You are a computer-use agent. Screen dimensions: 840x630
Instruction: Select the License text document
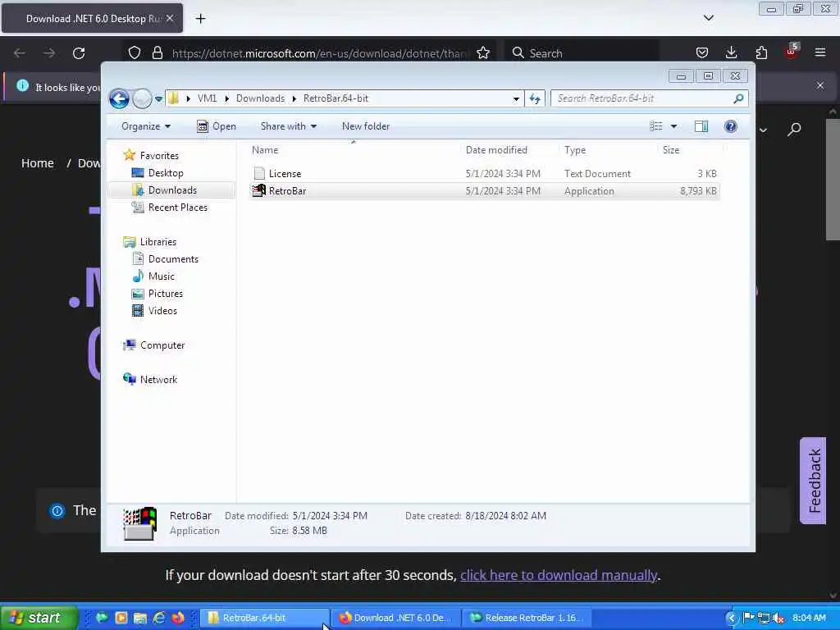click(x=484, y=174)
